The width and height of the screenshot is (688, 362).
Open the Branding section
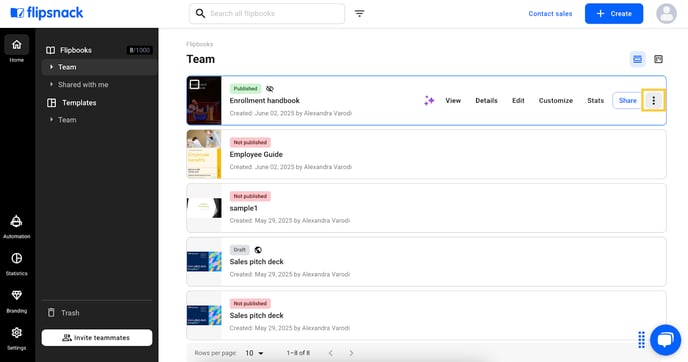(x=17, y=301)
